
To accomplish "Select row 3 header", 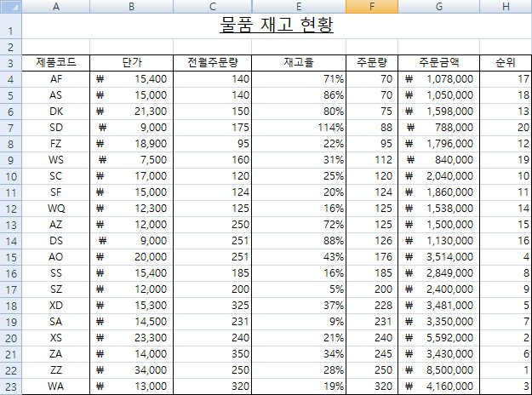I will point(11,63).
